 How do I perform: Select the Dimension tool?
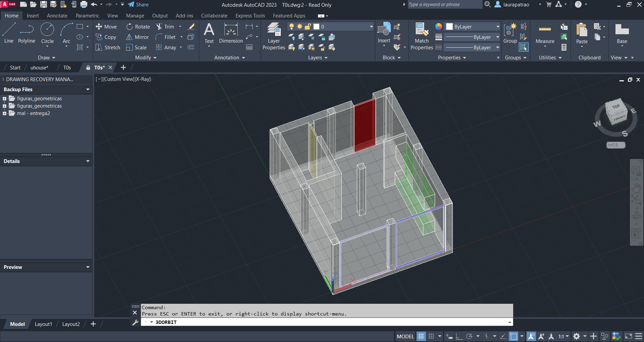click(231, 33)
